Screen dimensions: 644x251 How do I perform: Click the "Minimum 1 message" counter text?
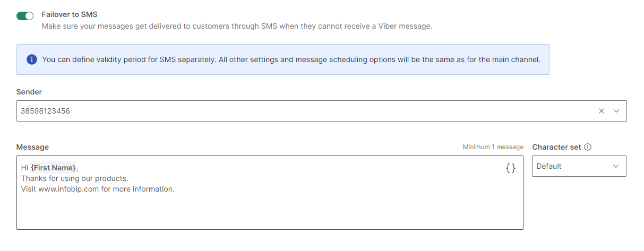[x=493, y=147]
